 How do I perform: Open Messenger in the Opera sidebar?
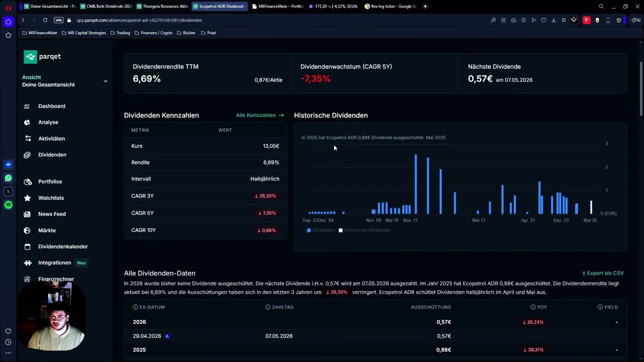pyautogui.click(x=8, y=164)
